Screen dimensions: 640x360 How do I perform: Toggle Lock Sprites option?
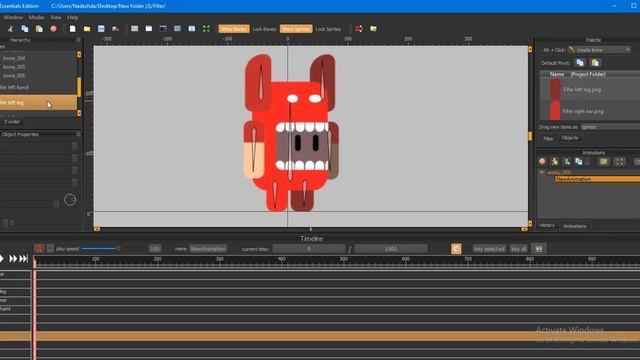click(x=328, y=29)
